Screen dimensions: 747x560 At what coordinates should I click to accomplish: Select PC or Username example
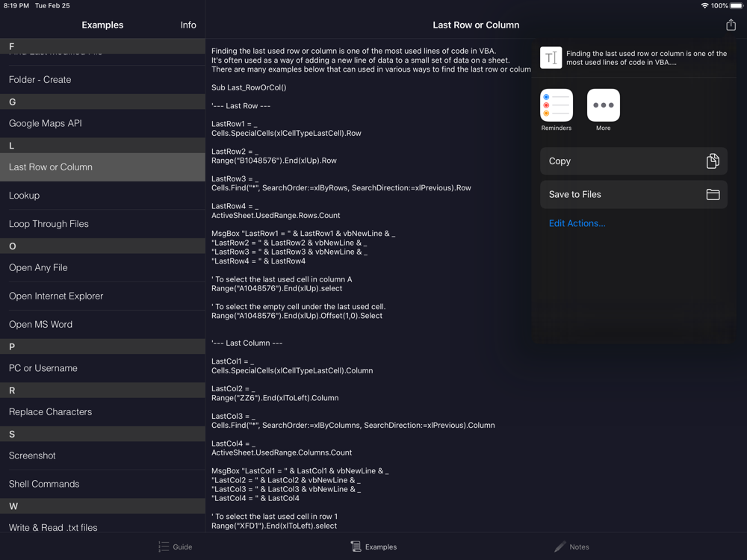[x=102, y=368]
